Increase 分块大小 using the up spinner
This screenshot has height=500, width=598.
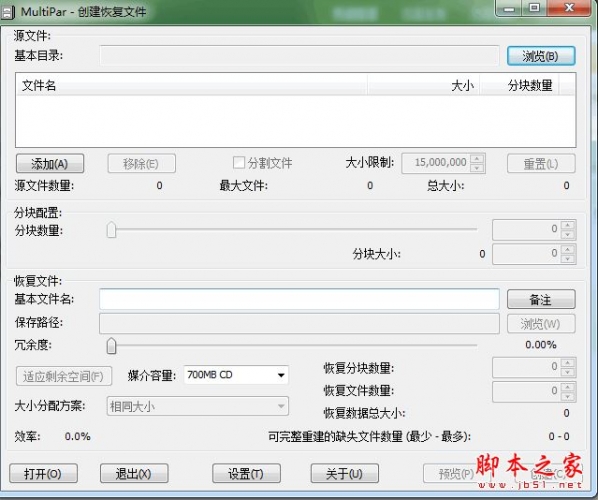(568, 249)
